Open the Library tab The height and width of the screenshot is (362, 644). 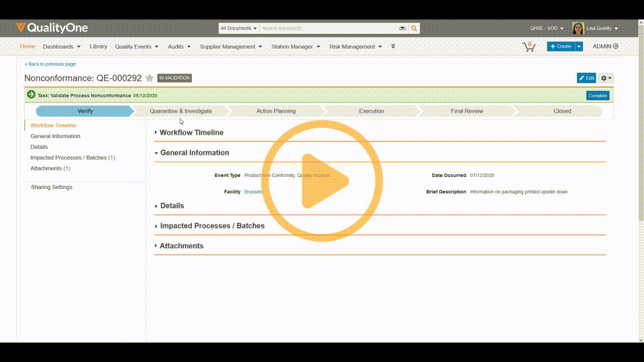click(x=98, y=46)
